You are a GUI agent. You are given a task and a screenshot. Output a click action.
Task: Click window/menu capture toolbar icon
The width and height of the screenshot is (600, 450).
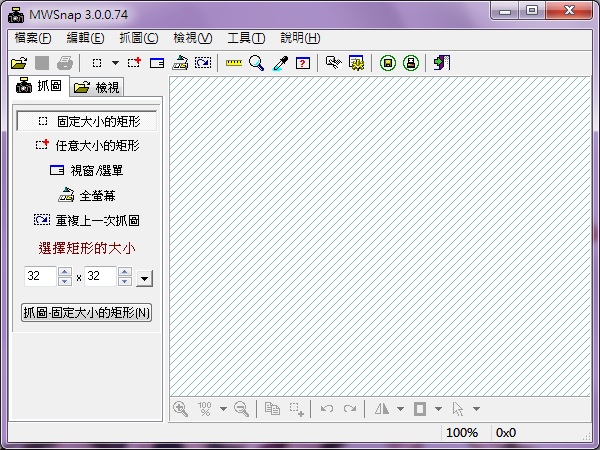click(157, 63)
